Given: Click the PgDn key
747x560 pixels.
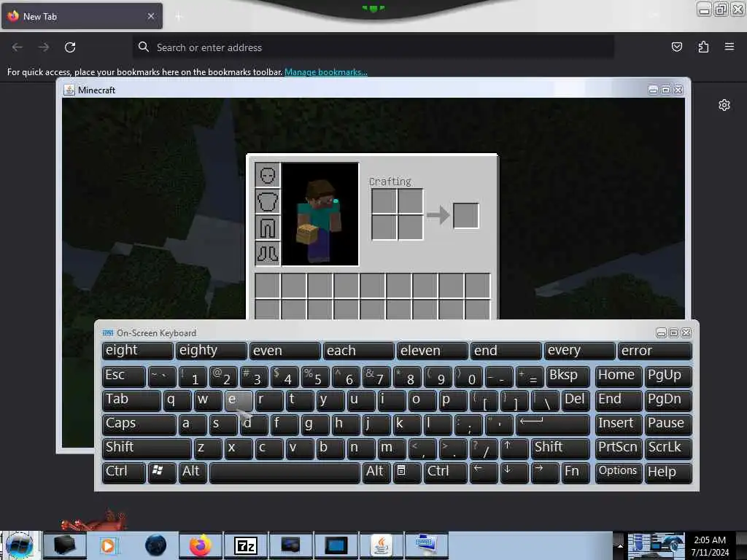Looking at the screenshot, I should tap(668, 400).
